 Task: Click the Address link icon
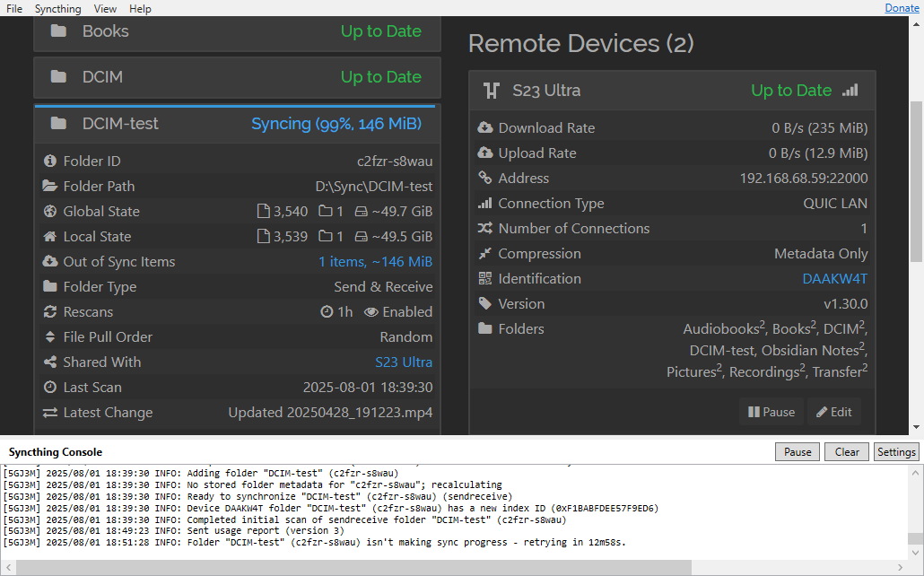click(x=485, y=178)
